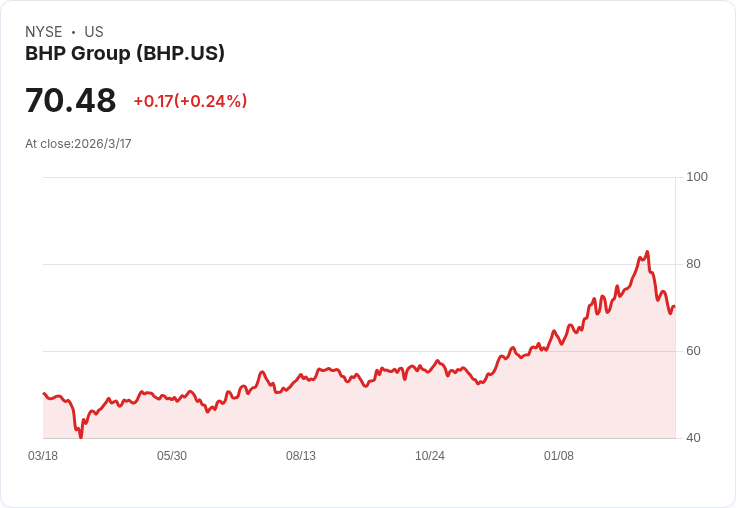736x508 pixels.
Task: Click the 70.48 closing price
Action: tap(70, 101)
